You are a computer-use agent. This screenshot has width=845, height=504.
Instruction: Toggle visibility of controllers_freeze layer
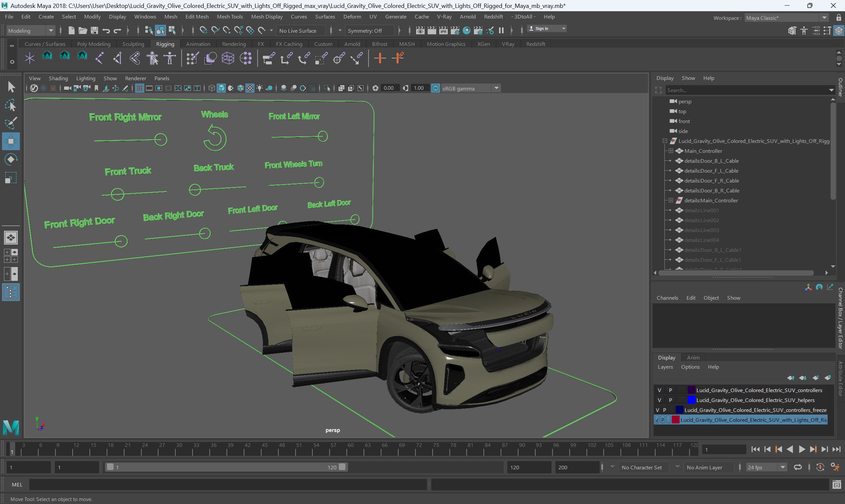(657, 410)
